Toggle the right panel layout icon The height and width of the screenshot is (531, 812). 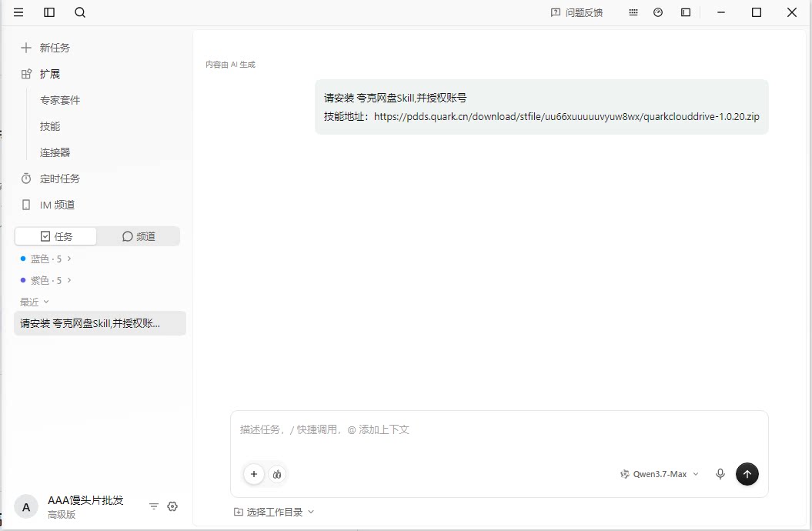coord(686,12)
